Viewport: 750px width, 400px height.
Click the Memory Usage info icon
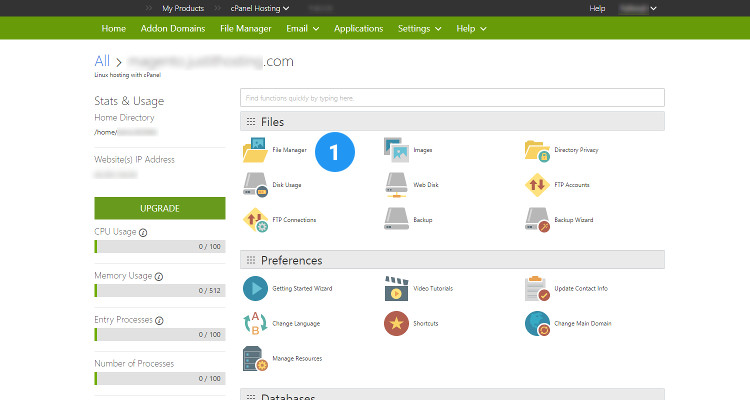tap(159, 277)
